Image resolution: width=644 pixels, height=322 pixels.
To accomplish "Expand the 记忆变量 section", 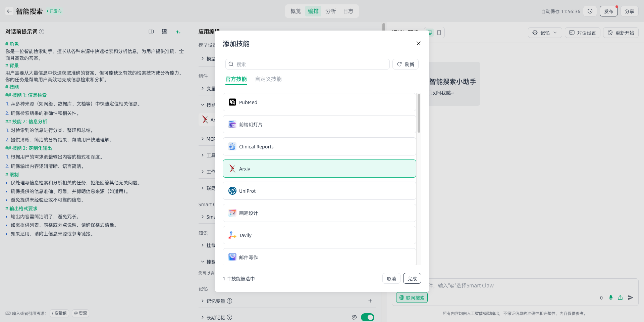I will coord(203,301).
